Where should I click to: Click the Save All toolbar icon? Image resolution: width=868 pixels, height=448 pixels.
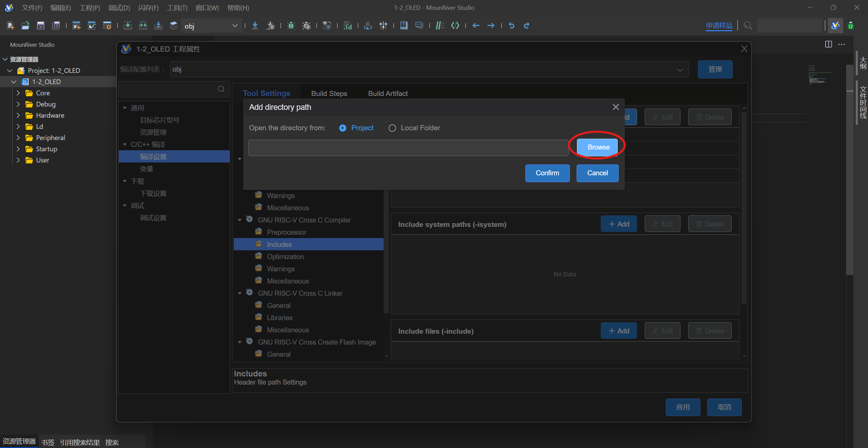(x=56, y=25)
